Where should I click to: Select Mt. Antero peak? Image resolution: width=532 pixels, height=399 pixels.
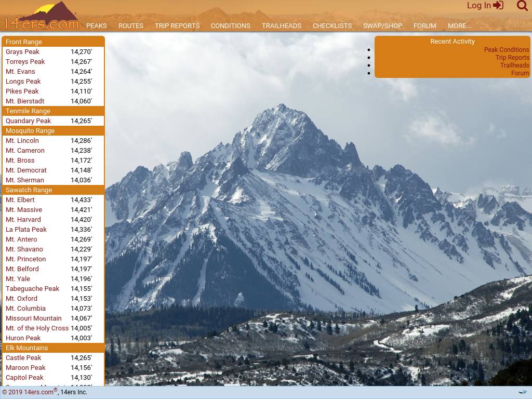21,239
